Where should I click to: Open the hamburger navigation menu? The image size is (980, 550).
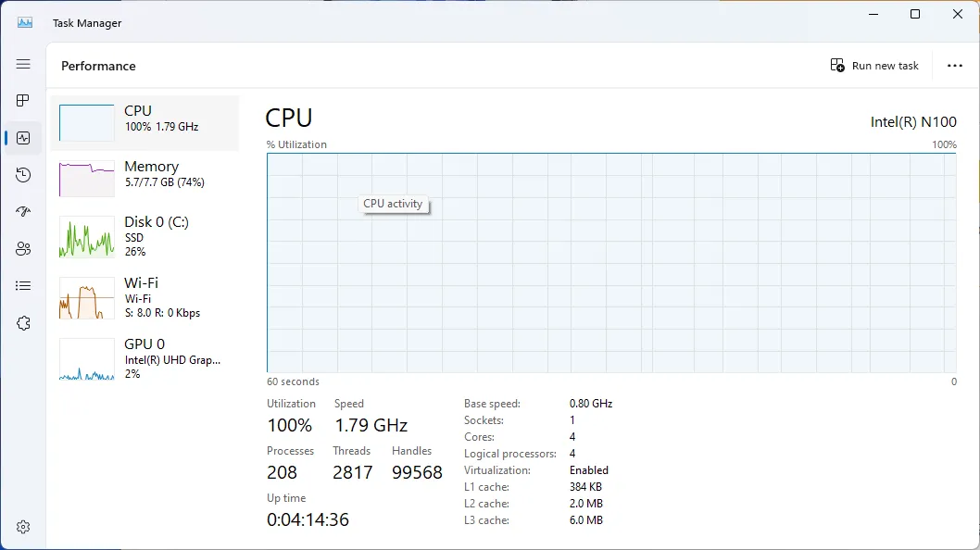pos(23,64)
